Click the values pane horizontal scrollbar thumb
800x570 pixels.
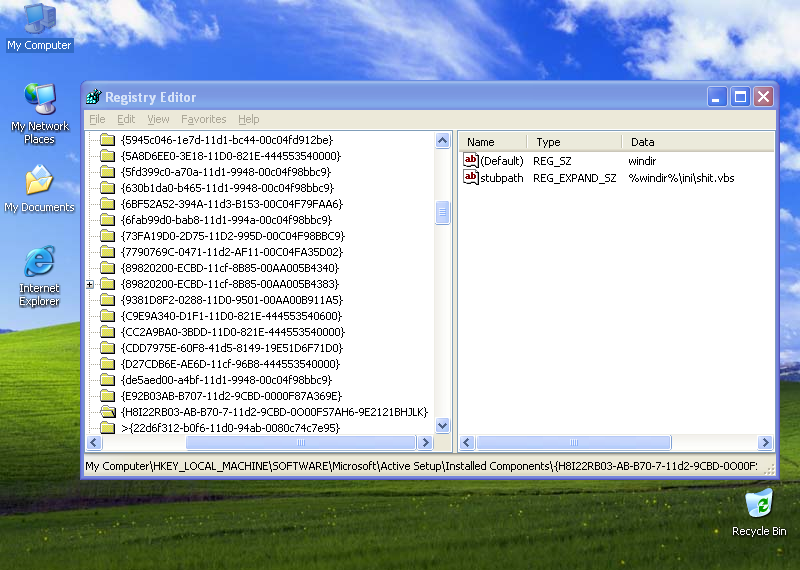click(573, 442)
